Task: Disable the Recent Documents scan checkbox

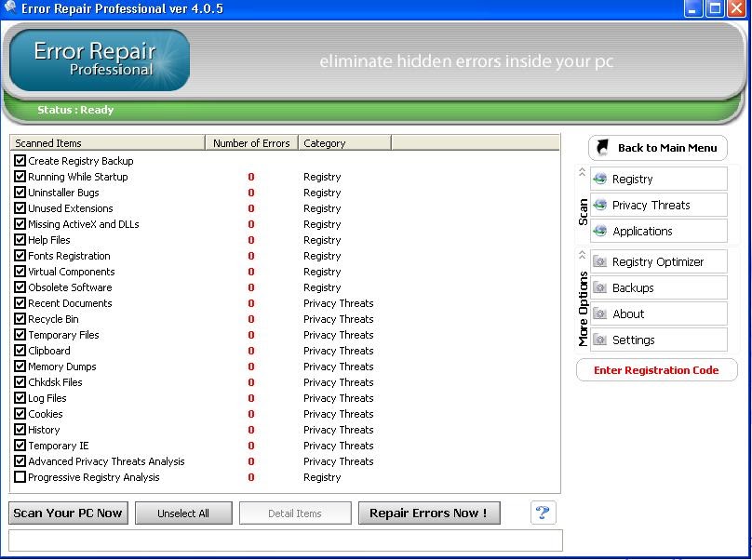Action: tap(20, 303)
